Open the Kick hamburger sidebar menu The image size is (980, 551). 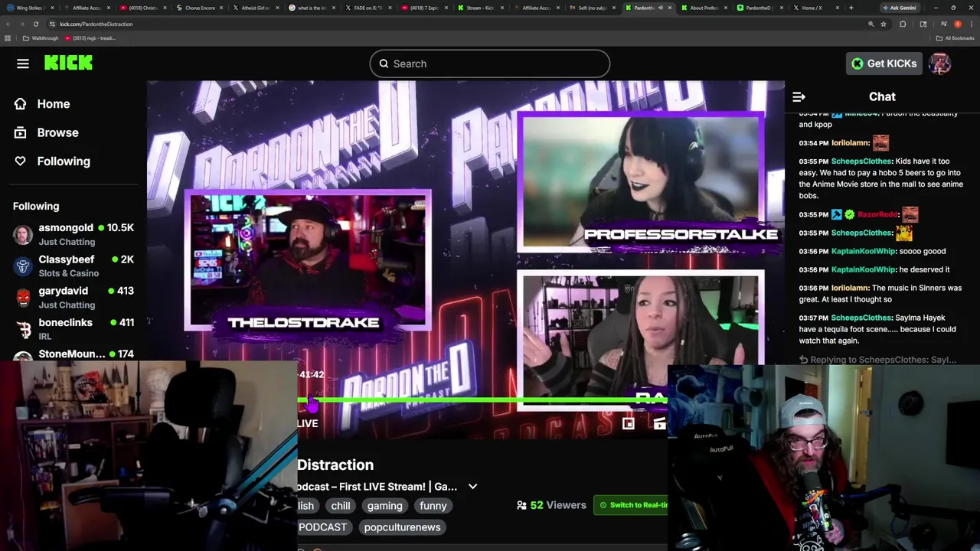(23, 64)
